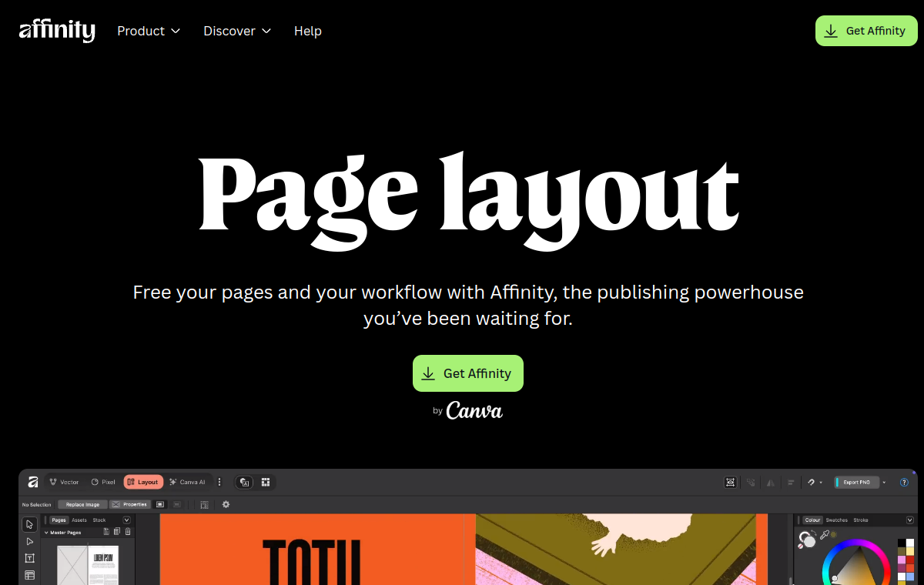Click the greyed frame icon after frame fit
Viewport: 924px width, 585px height.
[x=177, y=504]
